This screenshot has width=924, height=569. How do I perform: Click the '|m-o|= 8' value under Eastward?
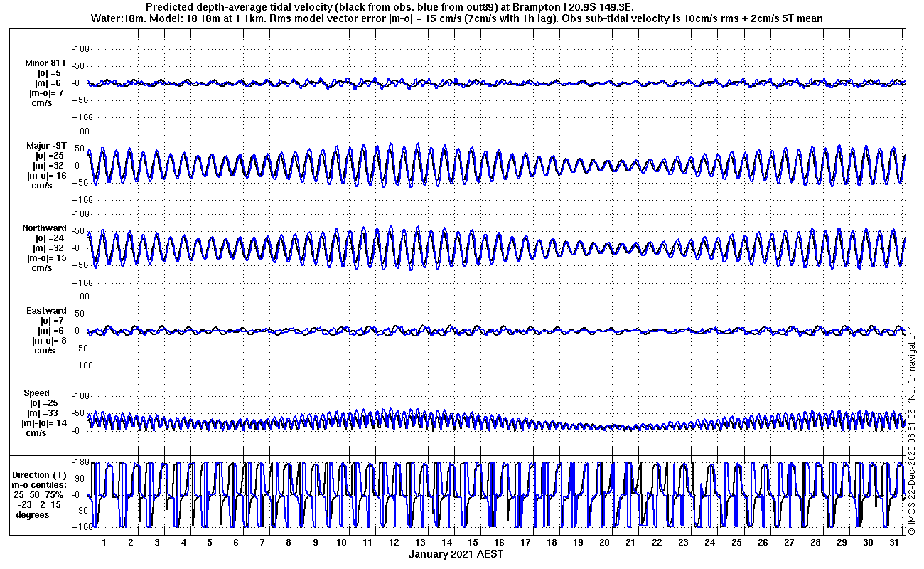[x=50, y=341]
